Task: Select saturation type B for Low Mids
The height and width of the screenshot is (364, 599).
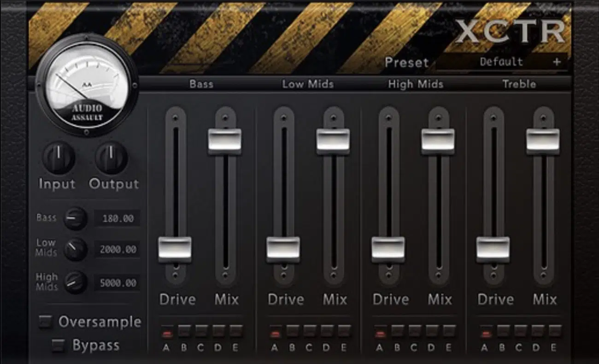Action: tap(293, 331)
